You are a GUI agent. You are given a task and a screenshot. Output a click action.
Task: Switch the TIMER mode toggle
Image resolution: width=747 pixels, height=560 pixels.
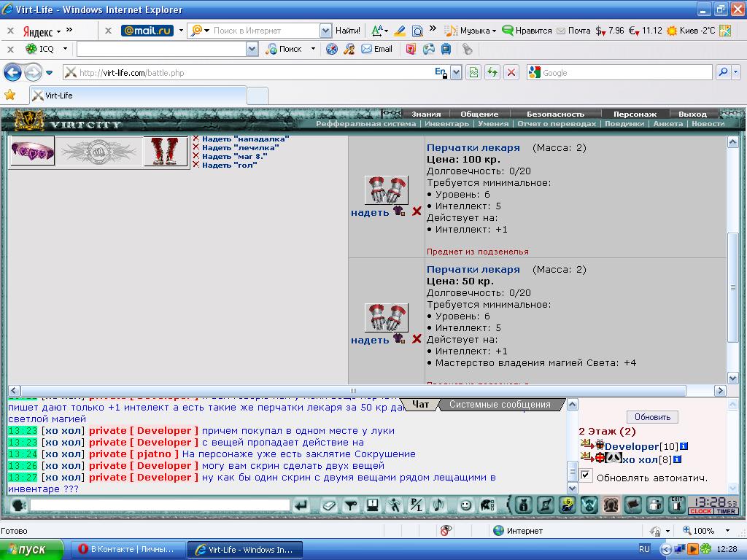coord(726,511)
